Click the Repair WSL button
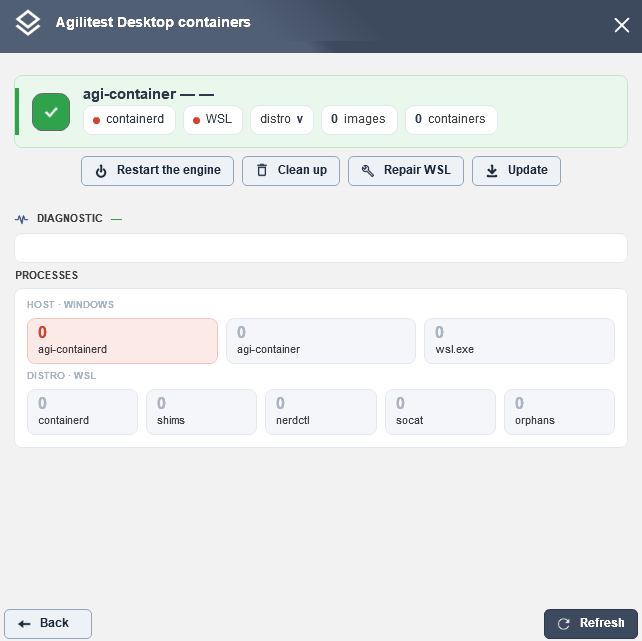This screenshot has width=642, height=641. (406, 171)
